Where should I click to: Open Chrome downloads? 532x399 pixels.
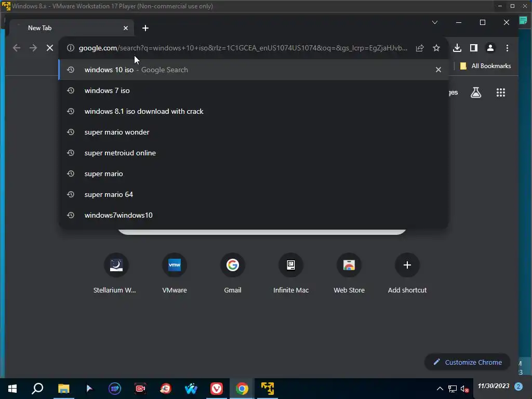(457, 48)
